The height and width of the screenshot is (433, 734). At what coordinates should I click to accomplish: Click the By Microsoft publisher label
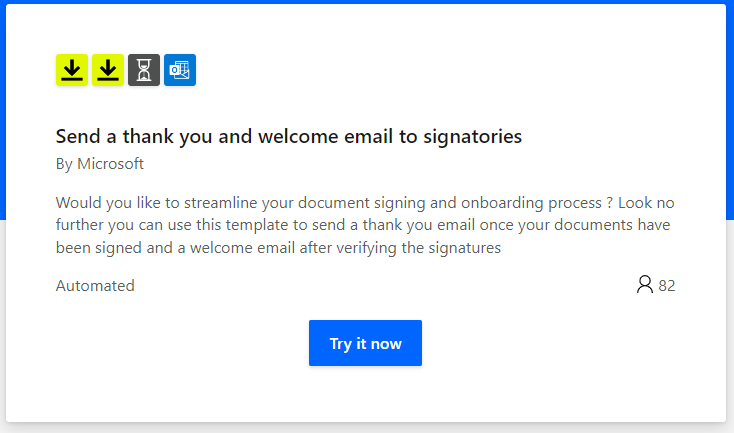(100, 163)
